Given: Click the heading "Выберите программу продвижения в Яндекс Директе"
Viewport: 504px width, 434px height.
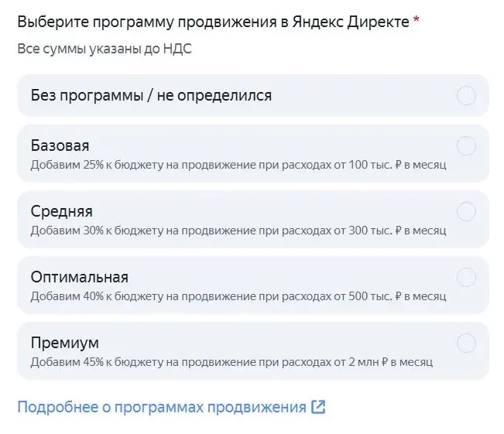Looking at the screenshot, I should click(x=213, y=22).
